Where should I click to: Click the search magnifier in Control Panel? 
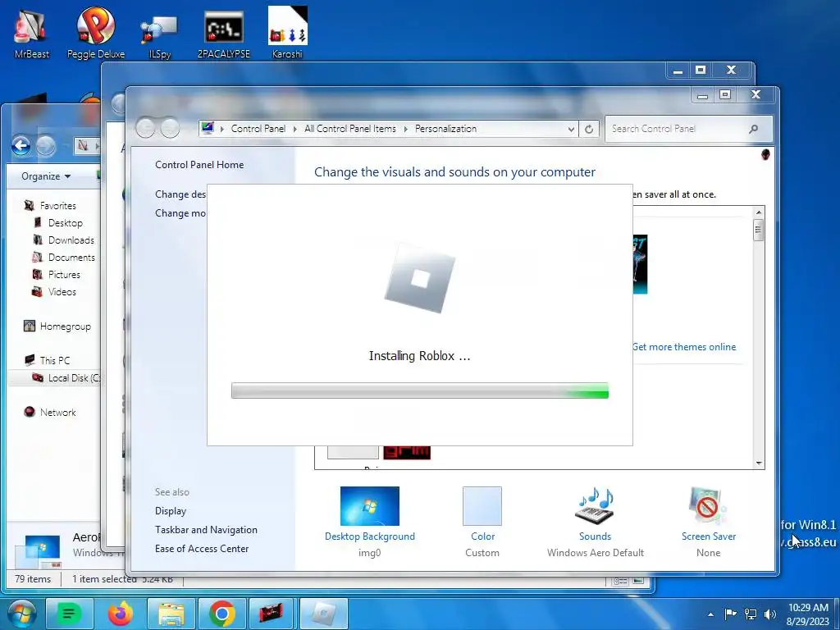pyautogui.click(x=753, y=129)
